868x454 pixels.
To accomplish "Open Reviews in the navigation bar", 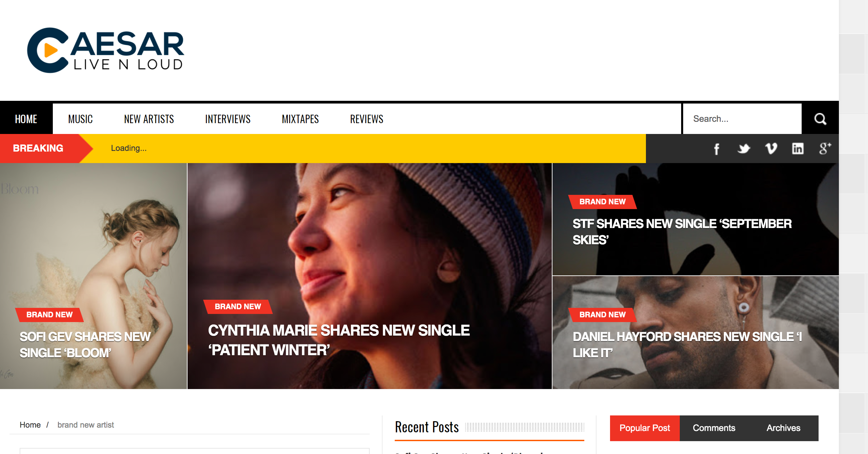I will click(367, 119).
